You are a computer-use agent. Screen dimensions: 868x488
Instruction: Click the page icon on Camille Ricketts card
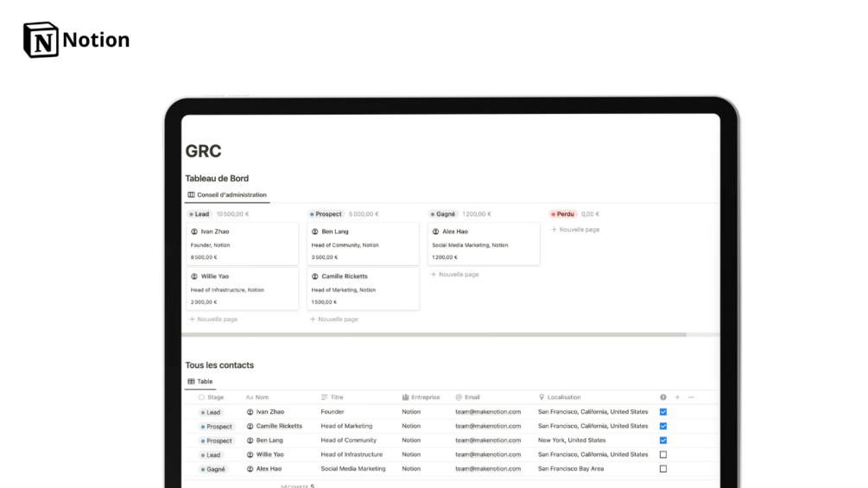[x=315, y=276]
